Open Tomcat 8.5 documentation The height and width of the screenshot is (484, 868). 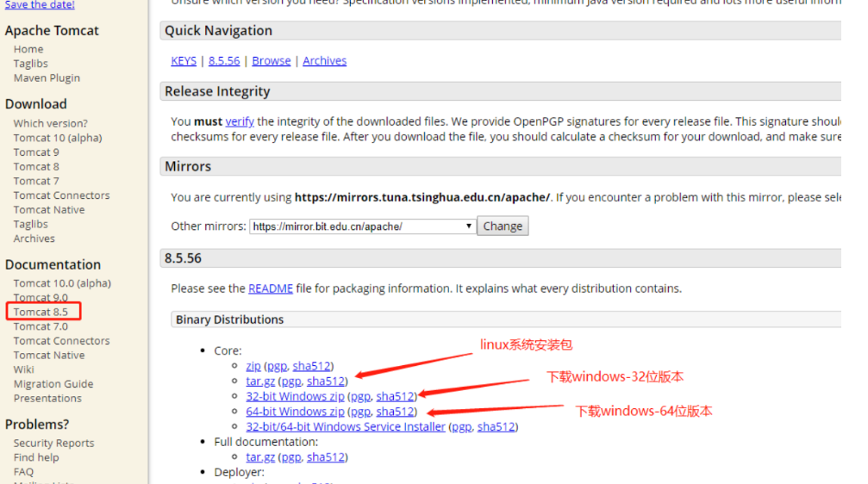pos(41,312)
